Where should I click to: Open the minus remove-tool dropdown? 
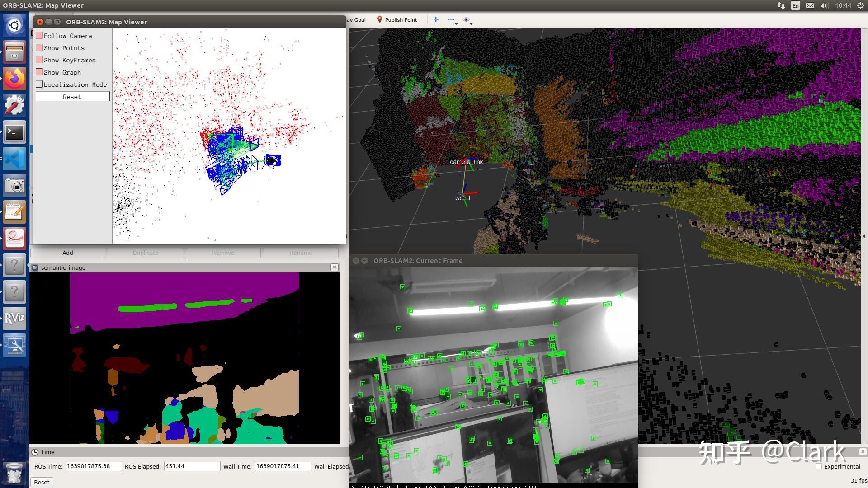(452, 20)
